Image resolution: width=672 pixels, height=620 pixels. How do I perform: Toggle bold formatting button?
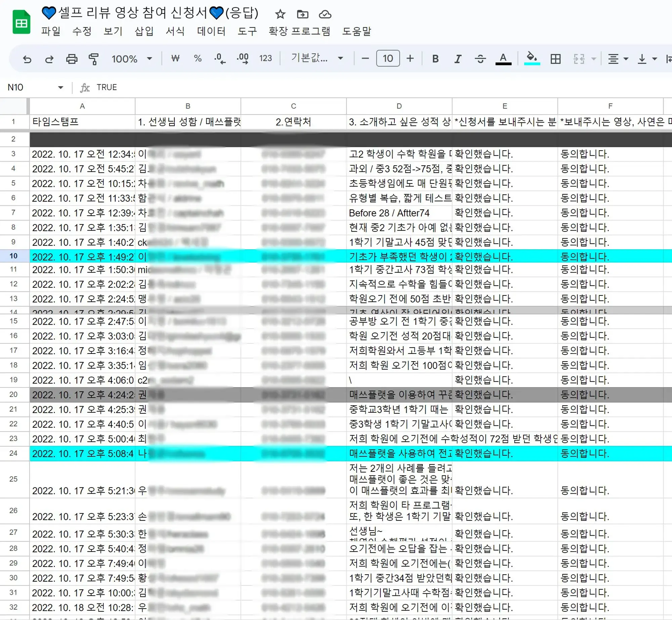pyautogui.click(x=435, y=59)
